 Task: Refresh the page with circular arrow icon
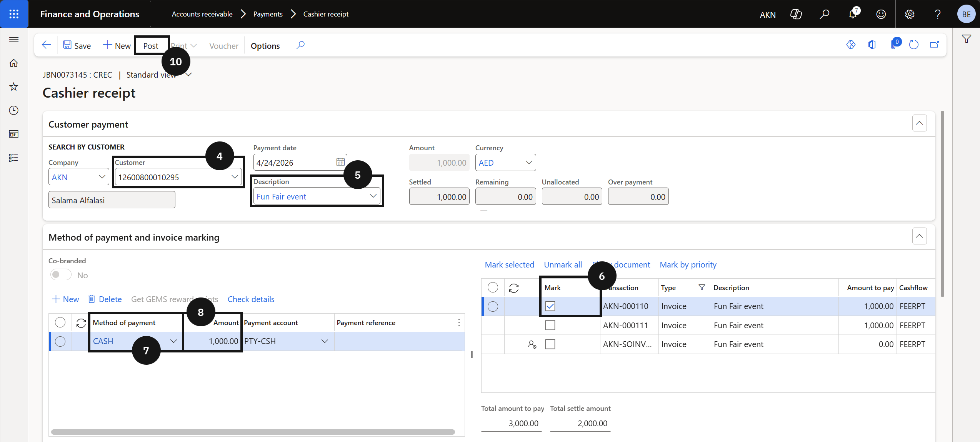point(914,45)
